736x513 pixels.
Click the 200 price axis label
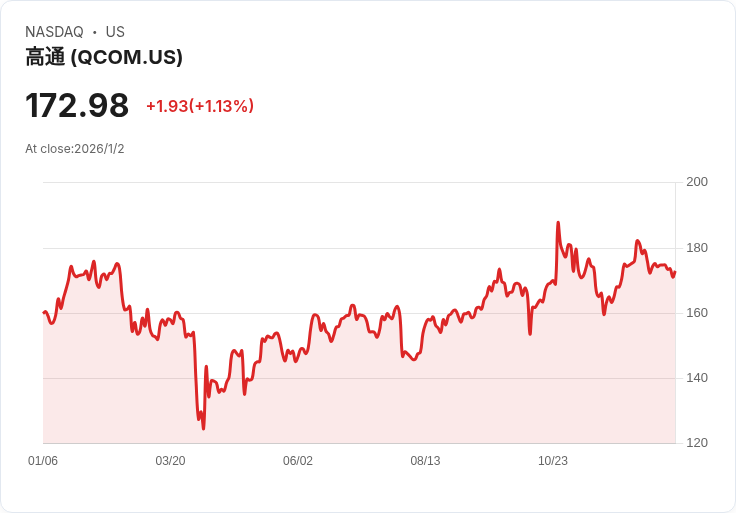697,182
